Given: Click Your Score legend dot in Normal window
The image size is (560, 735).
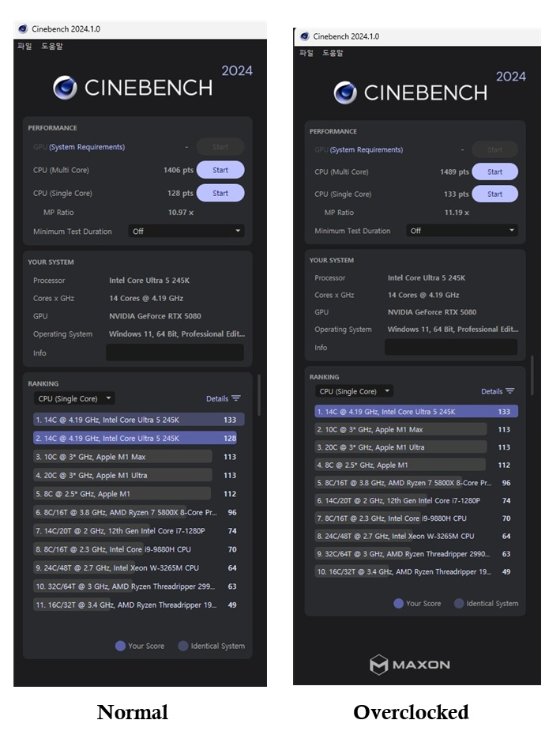Looking at the screenshot, I should 120,646.
